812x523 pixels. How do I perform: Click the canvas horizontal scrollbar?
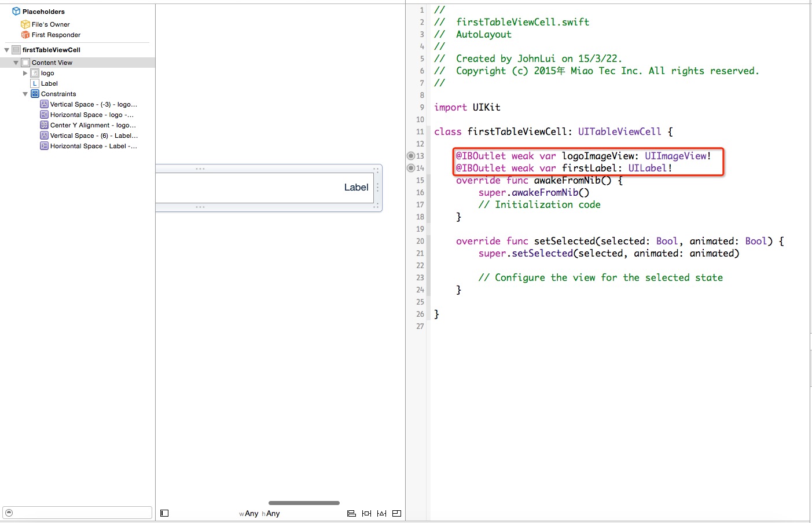[x=304, y=503]
